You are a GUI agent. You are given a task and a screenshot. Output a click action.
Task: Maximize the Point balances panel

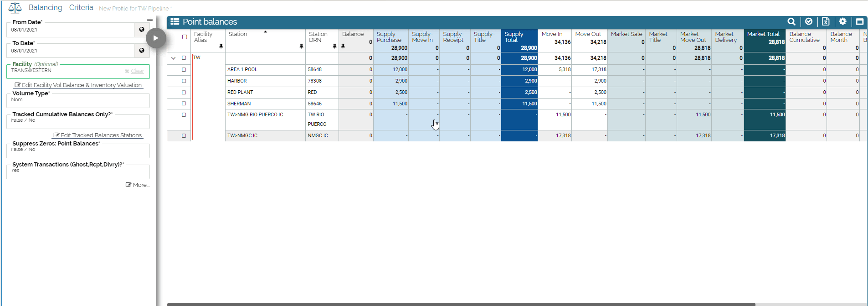[x=859, y=22]
